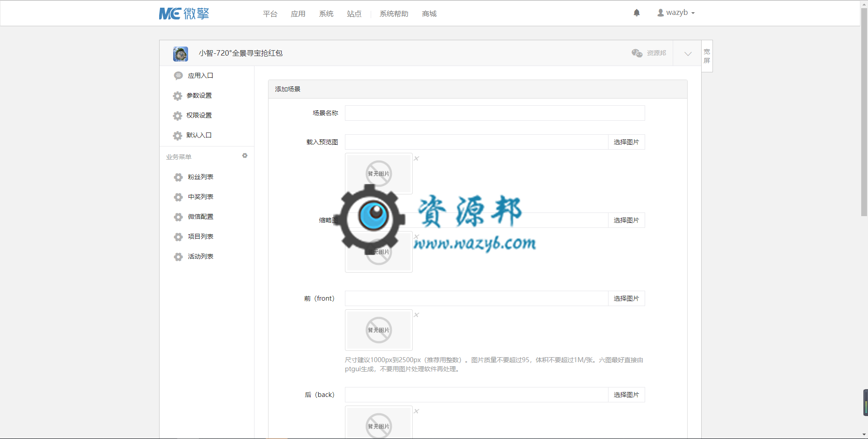Viewport: 868px width, 439px height.
Task: Open the 系统帮助 menu
Action: [x=394, y=14]
